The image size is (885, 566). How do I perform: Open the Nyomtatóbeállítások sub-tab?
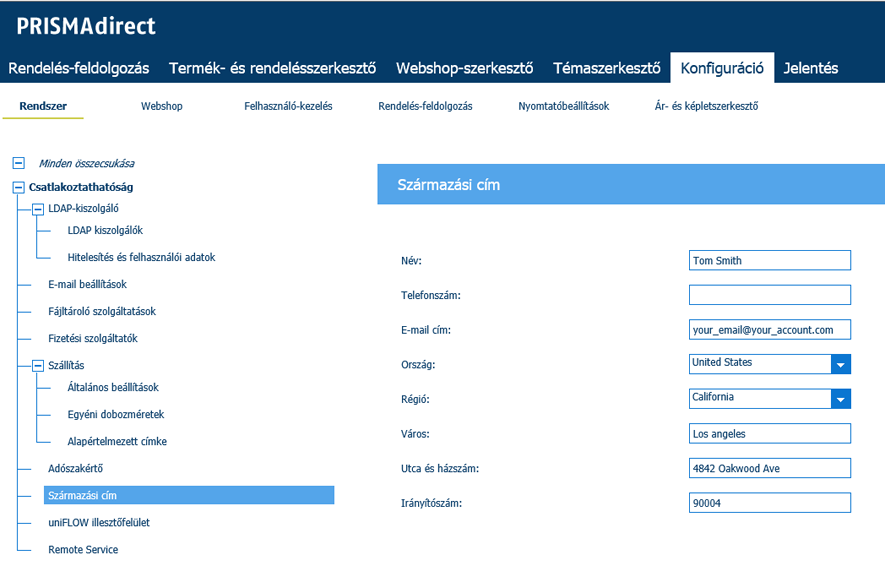point(563,106)
